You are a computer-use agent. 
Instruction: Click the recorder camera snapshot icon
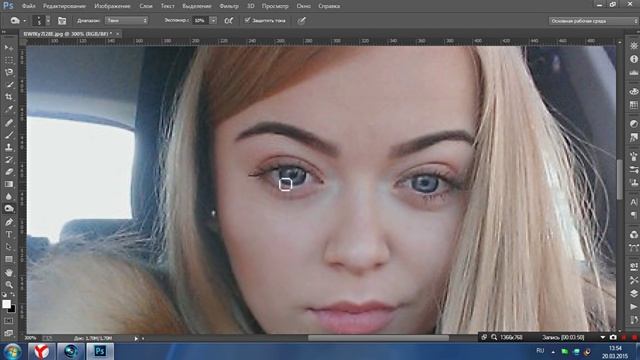click(613, 338)
